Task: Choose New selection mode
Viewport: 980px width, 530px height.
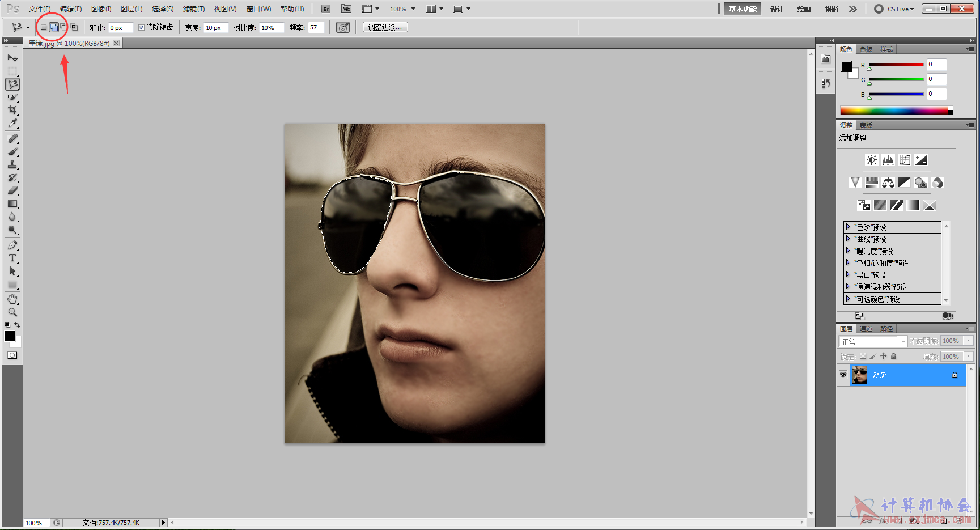Action: click(x=44, y=27)
